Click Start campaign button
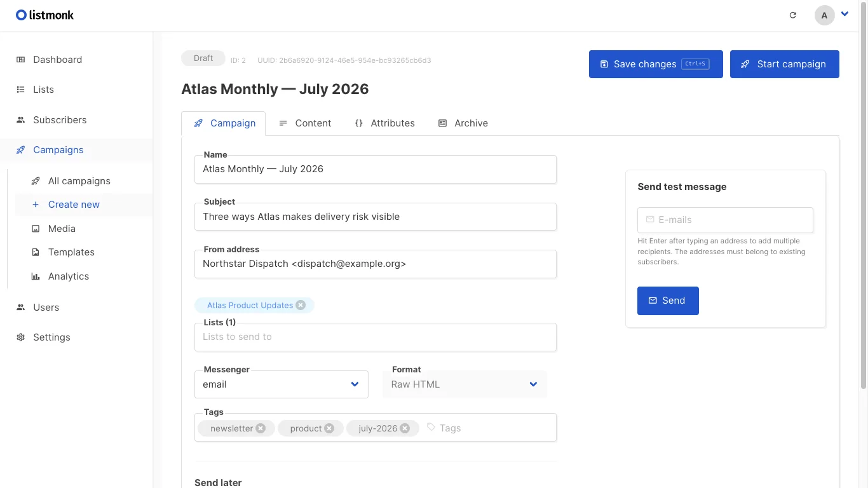This screenshot has width=868, height=488. point(785,64)
